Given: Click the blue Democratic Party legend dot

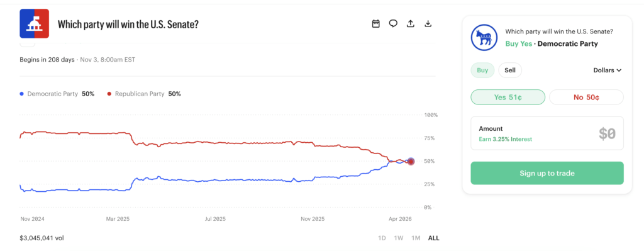Looking at the screenshot, I should coord(22,94).
